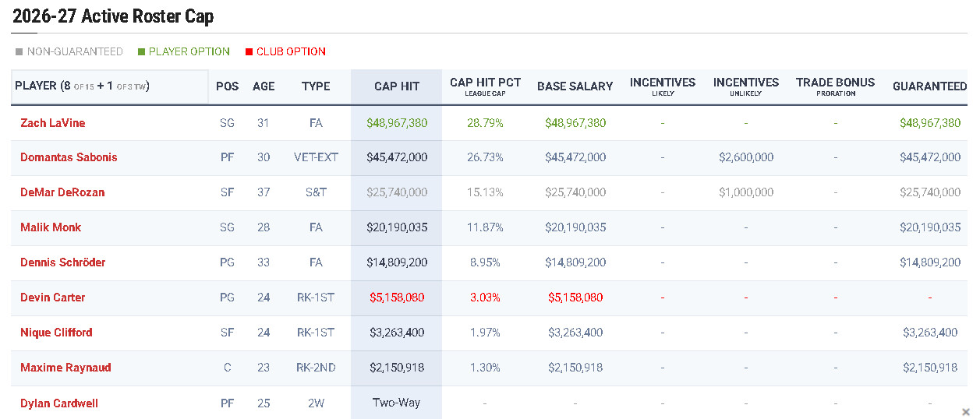The width and height of the screenshot is (980, 419).
Task: Sort table by Cap Hit column
Action: (x=396, y=86)
